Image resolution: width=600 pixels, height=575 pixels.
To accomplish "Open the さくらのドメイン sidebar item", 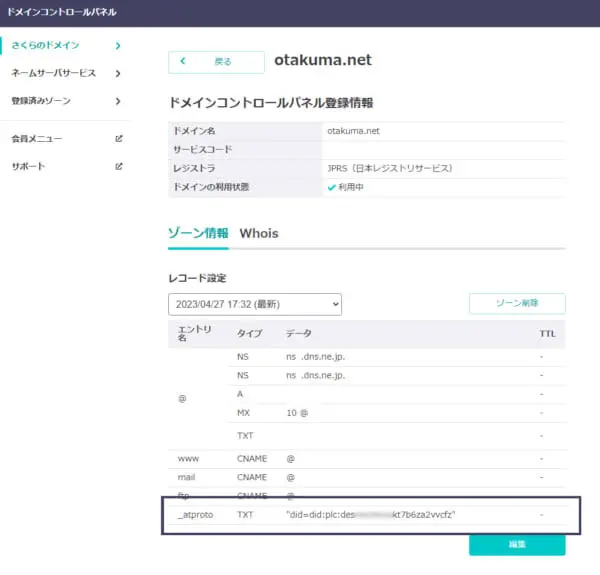I will point(45,45).
